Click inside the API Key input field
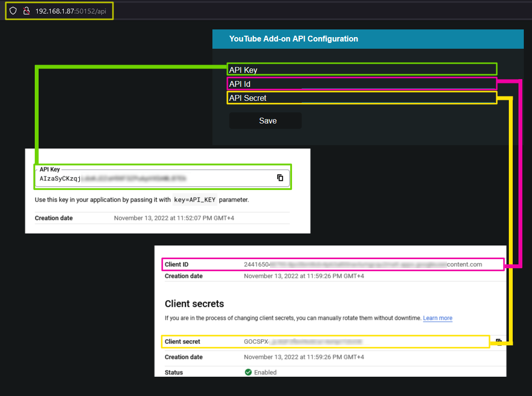The height and width of the screenshot is (396, 532). 361,69
